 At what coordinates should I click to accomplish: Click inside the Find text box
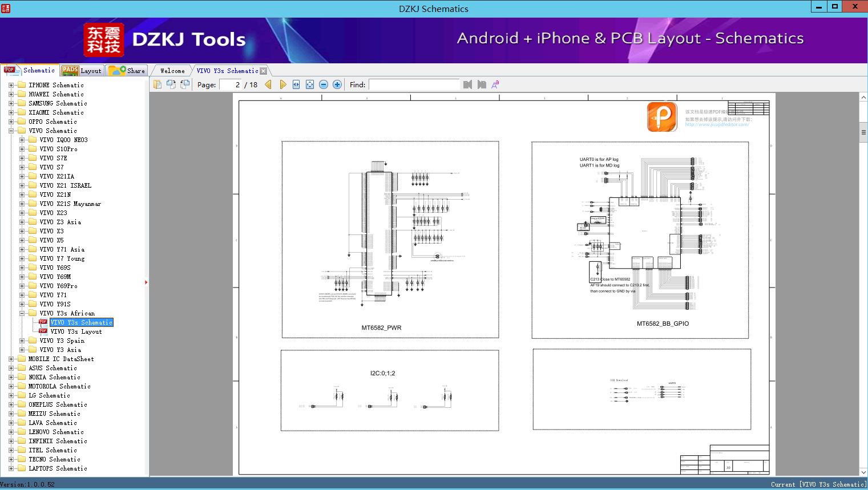pos(415,84)
